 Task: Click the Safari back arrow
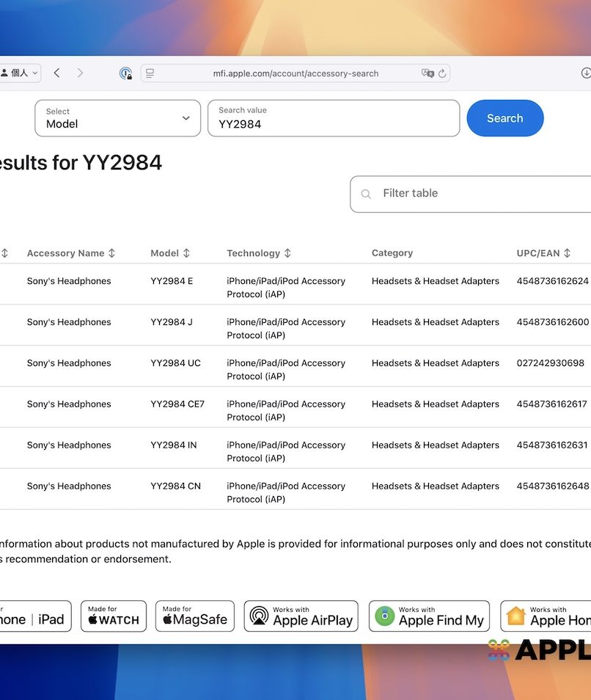pyautogui.click(x=57, y=73)
